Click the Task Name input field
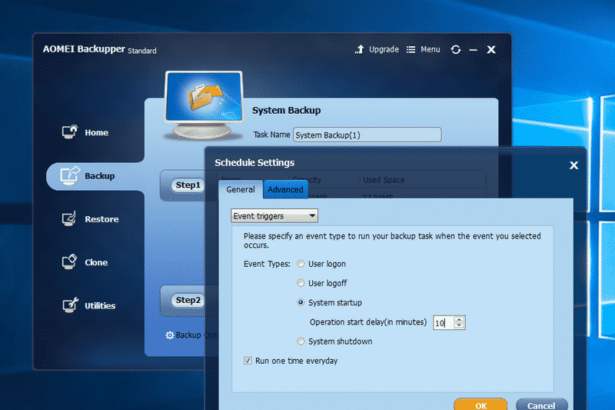 pyautogui.click(x=367, y=135)
